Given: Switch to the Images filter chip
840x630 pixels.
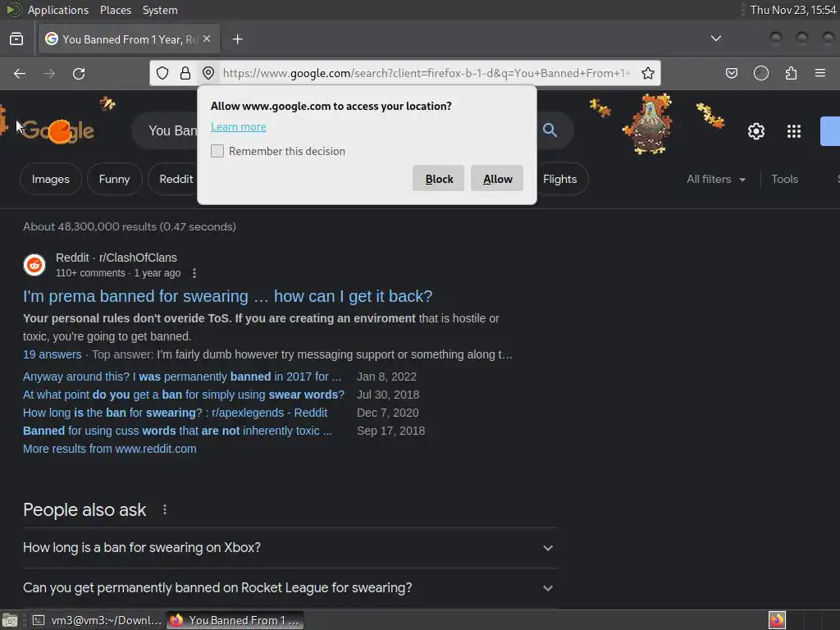Looking at the screenshot, I should (50, 179).
